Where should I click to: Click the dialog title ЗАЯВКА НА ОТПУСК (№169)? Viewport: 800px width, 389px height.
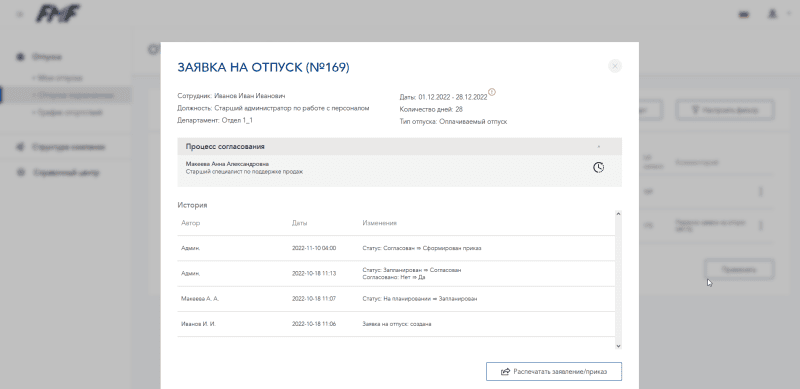pos(263,68)
